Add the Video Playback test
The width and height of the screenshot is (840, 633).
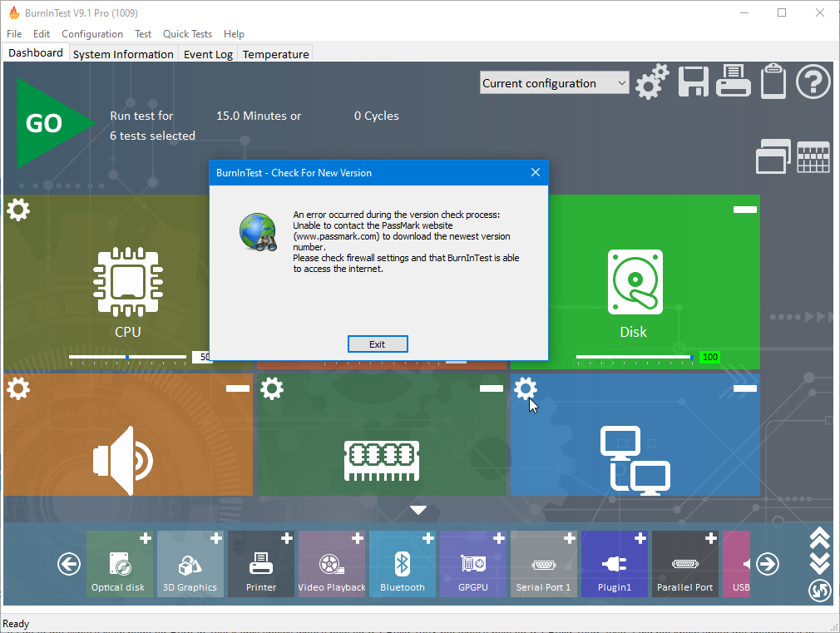358,538
